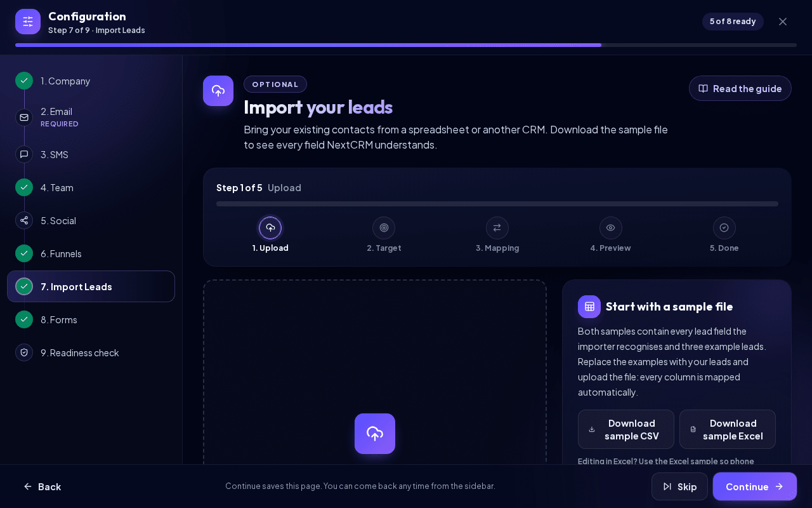The height and width of the screenshot is (508, 812).
Task: Open 8. Forms step
Action: click(x=91, y=319)
